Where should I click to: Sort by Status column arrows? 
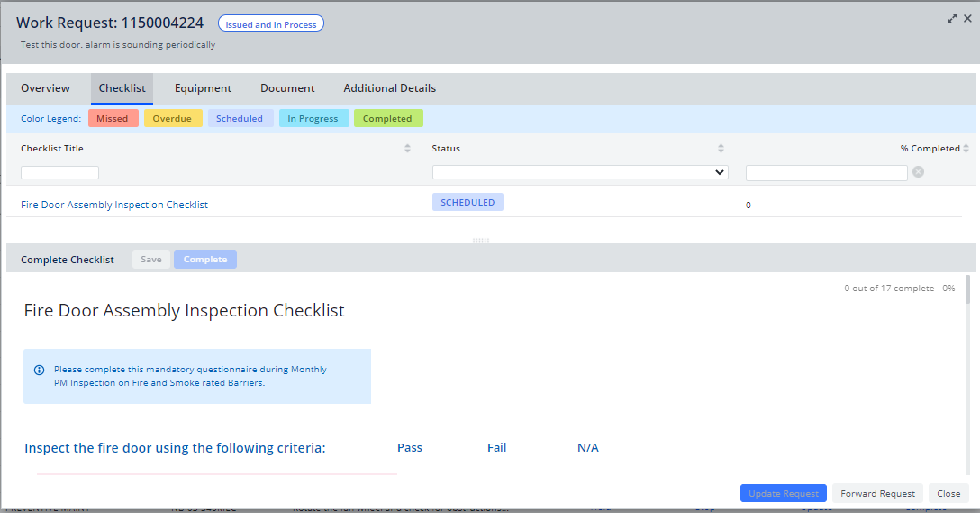coord(721,149)
